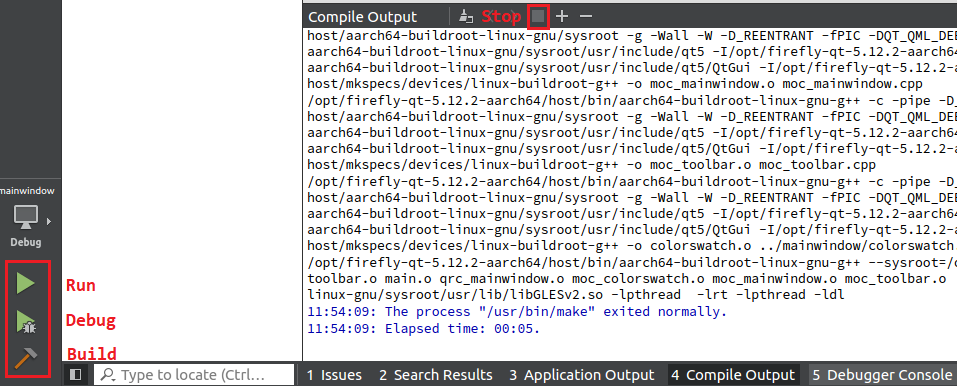Click the "Elapsed time: 00:05." line
Screen dimensions: 957x386
pyautogui.click(x=424, y=329)
